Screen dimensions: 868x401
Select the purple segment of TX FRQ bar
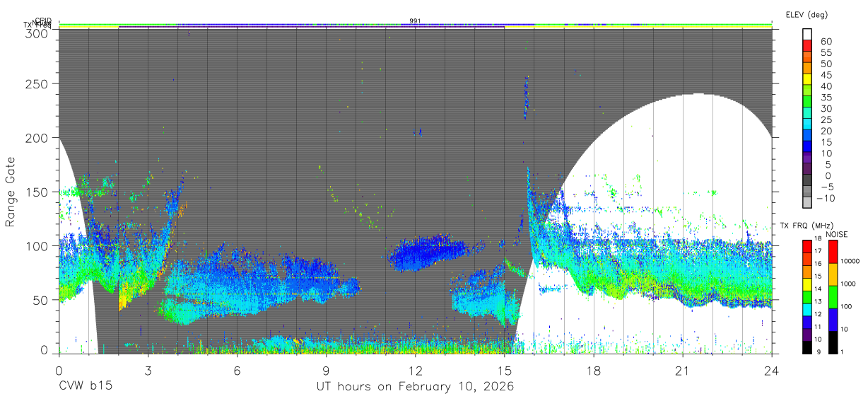point(807,334)
